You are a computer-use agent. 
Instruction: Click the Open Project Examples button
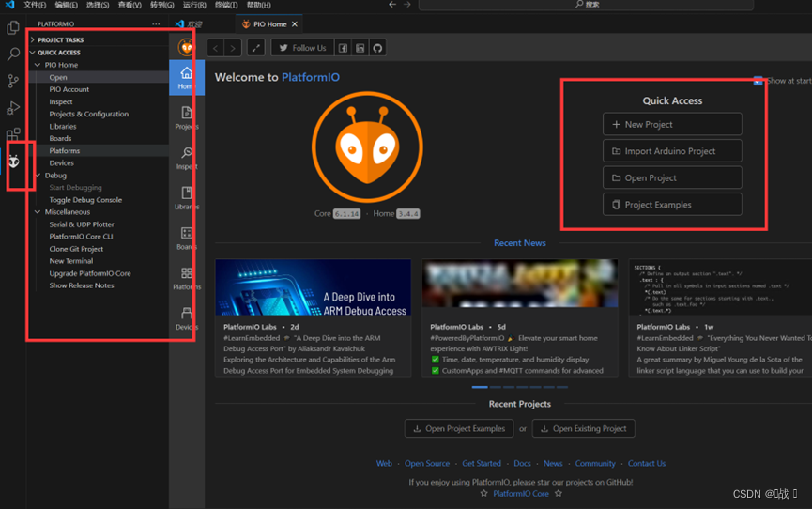(x=459, y=428)
